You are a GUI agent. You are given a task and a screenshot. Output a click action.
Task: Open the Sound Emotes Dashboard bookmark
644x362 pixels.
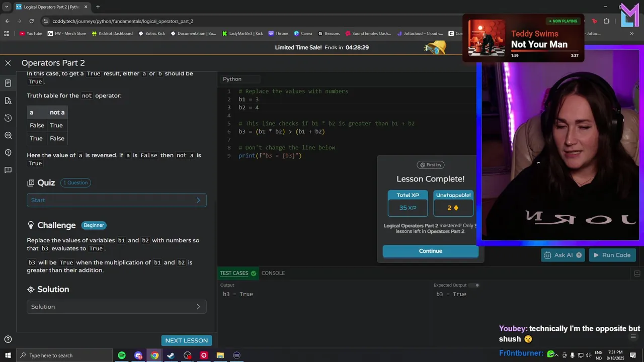point(368,34)
